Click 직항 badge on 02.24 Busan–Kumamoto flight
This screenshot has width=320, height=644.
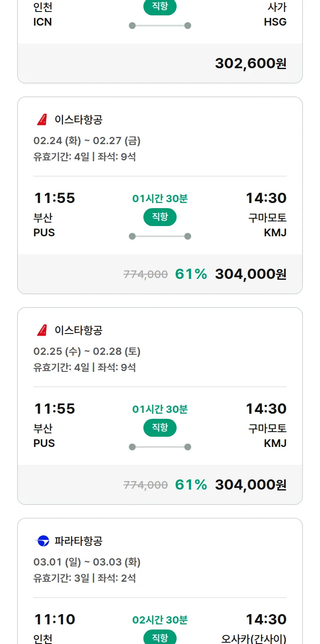pos(160,217)
